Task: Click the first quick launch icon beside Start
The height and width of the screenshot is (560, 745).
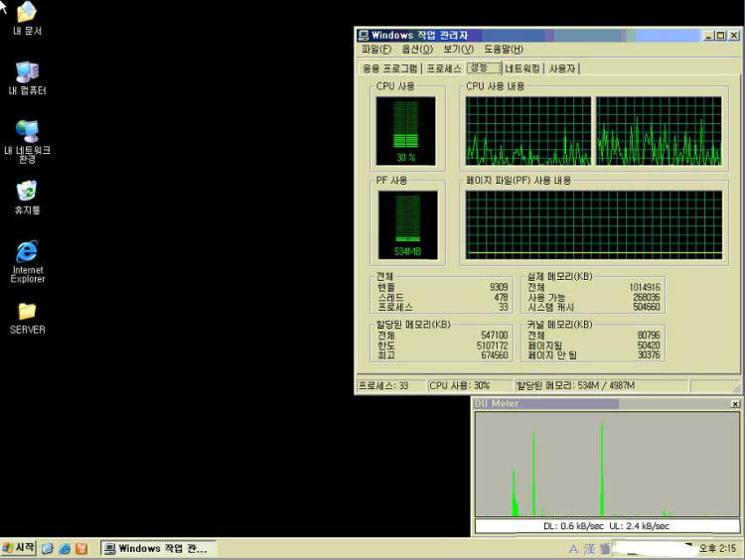Action: [47, 548]
